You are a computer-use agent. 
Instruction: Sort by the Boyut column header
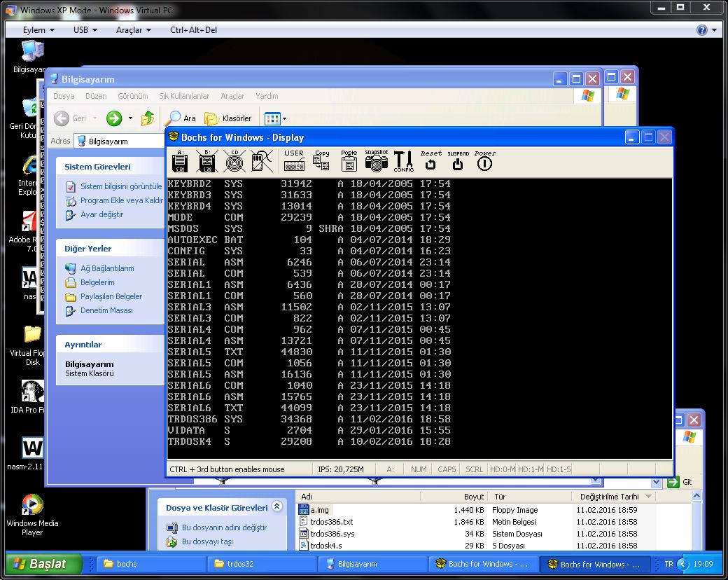point(456,497)
